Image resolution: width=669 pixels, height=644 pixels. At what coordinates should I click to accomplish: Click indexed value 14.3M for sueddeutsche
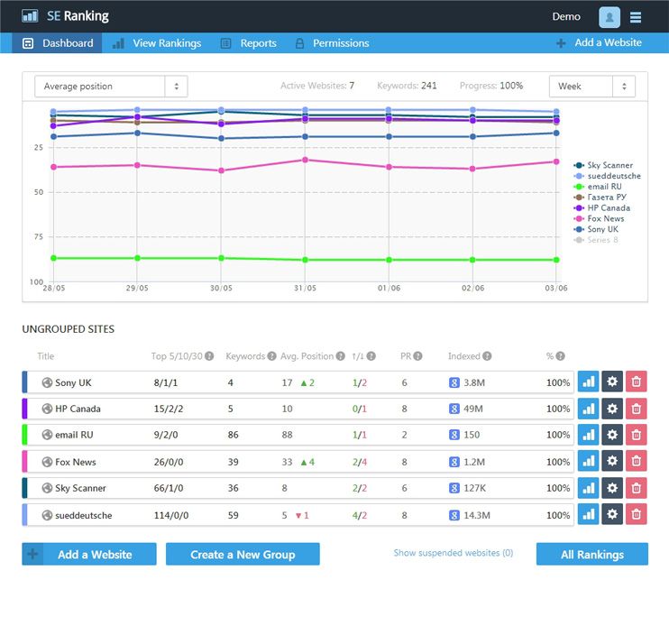[477, 515]
